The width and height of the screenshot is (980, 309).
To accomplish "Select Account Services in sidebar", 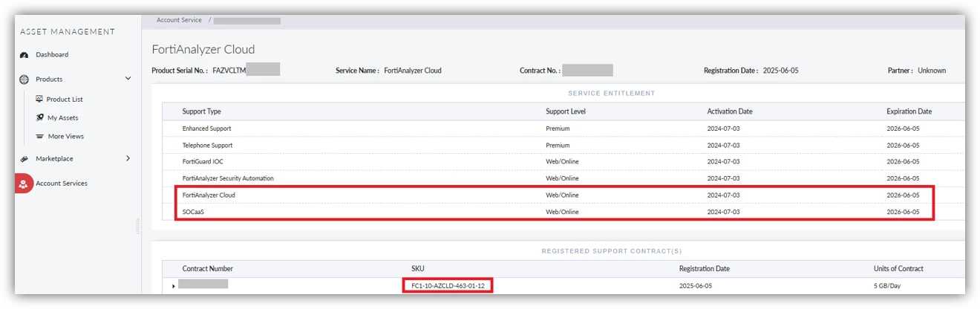I will click(62, 183).
